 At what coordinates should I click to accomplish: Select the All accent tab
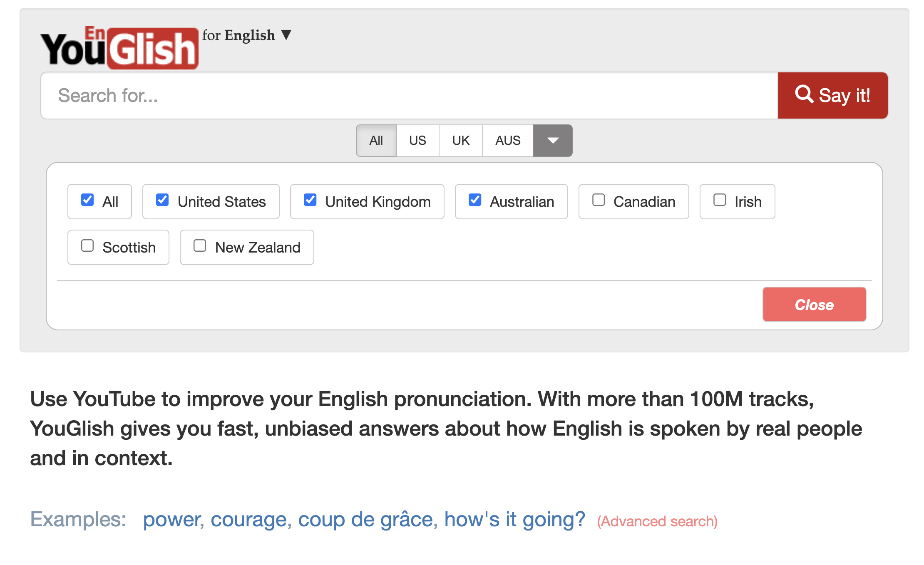point(376,141)
